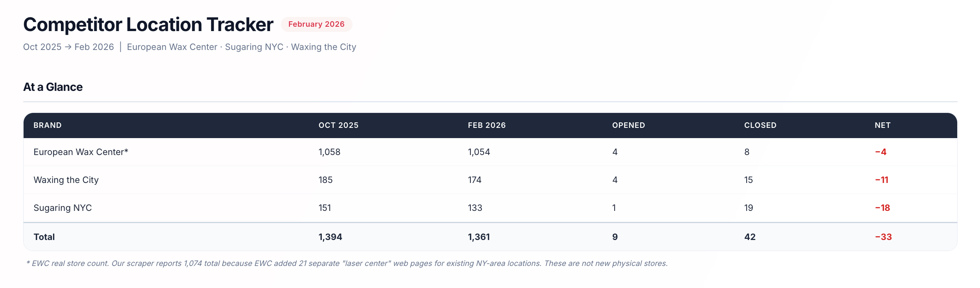Click the OCT 2025 column header
The image size is (980, 288).
pyautogui.click(x=338, y=125)
